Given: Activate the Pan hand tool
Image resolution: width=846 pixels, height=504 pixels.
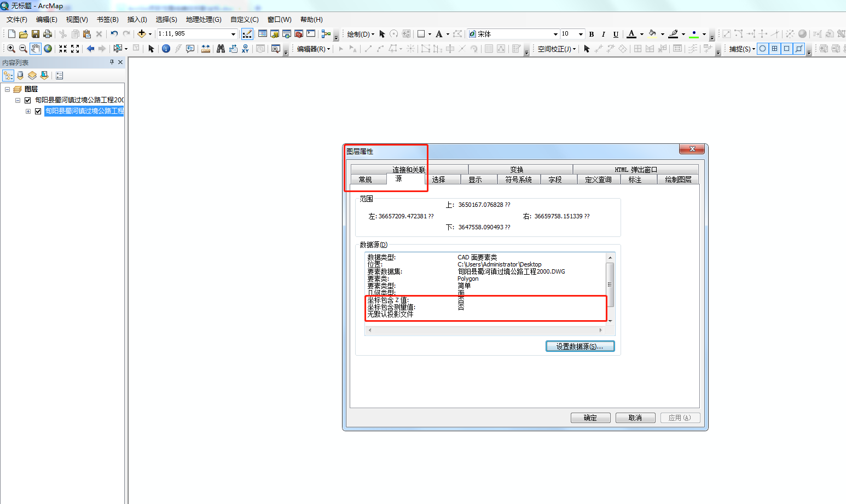Looking at the screenshot, I should point(36,49).
